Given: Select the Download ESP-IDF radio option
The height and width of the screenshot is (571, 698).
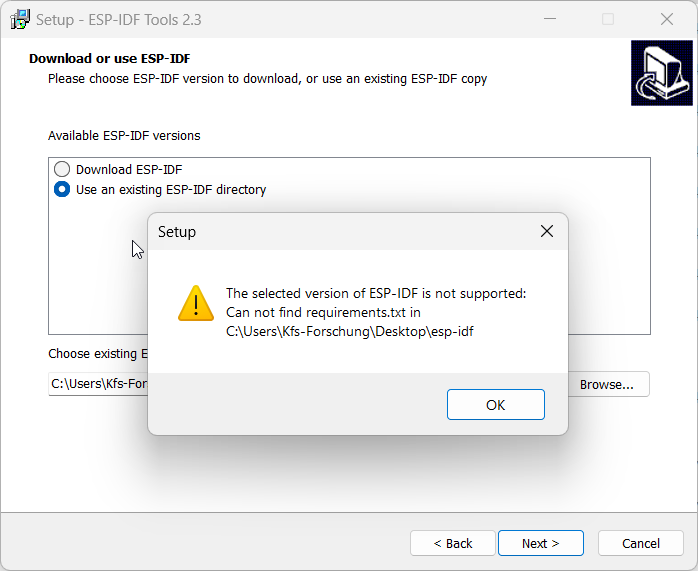Looking at the screenshot, I should tap(62, 170).
